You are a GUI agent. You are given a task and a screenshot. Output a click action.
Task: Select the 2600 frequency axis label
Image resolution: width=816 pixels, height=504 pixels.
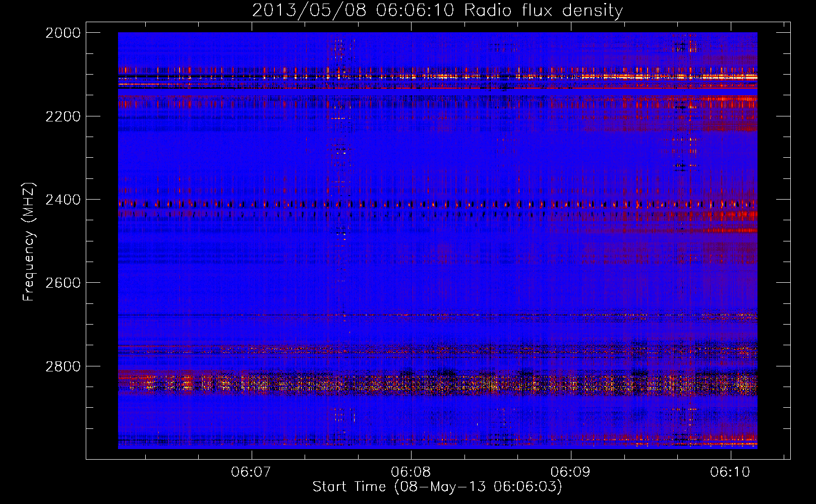[63, 283]
